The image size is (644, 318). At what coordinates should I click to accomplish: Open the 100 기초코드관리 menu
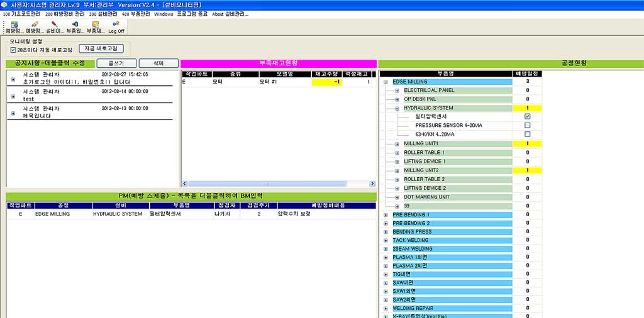click(21, 14)
